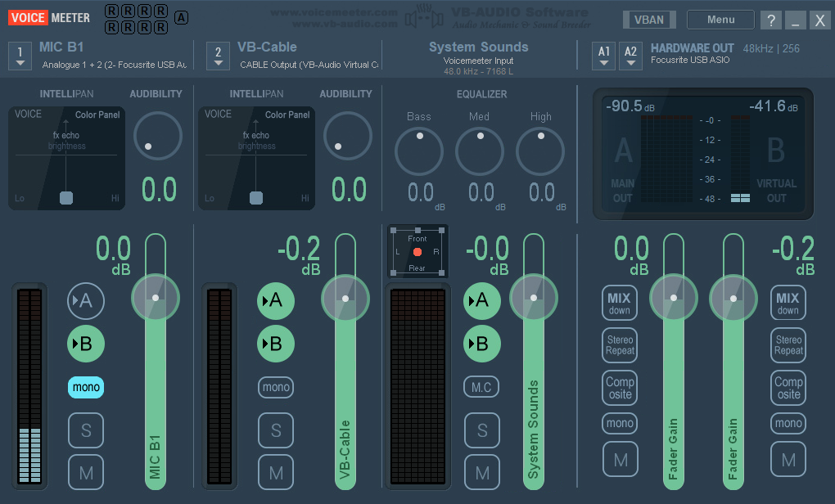The image size is (835, 504).
Task: Mute virtual out bus B
Action: point(788,459)
